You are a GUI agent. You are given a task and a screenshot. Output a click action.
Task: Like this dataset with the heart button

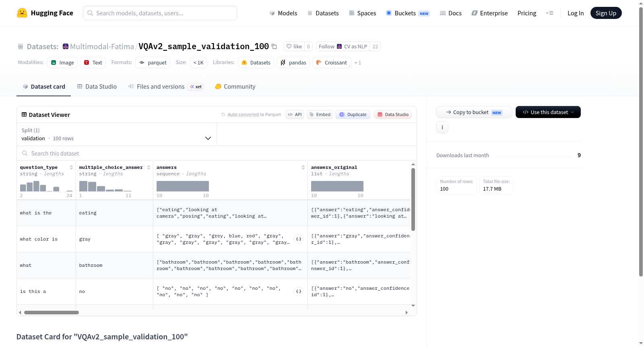pyautogui.click(x=294, y=46)
